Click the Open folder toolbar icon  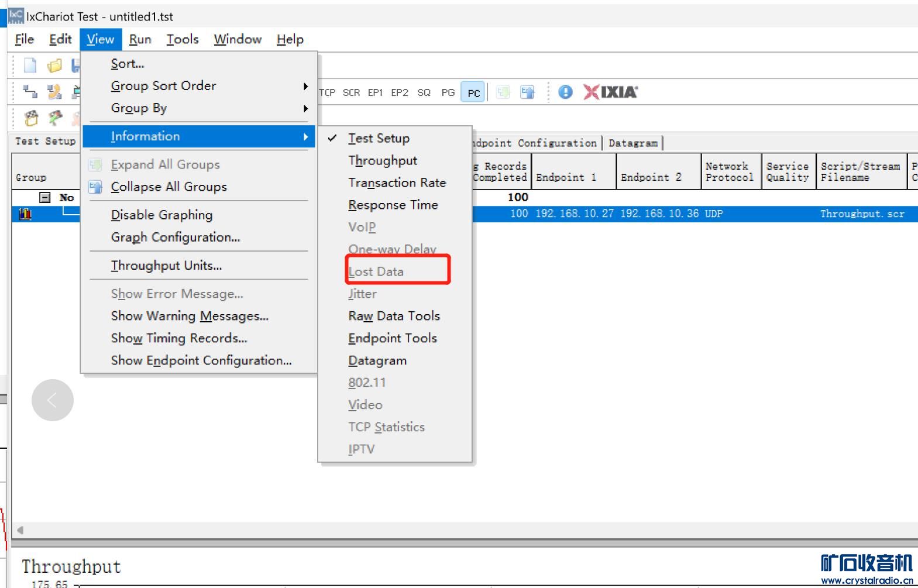[x=54, y=65]
